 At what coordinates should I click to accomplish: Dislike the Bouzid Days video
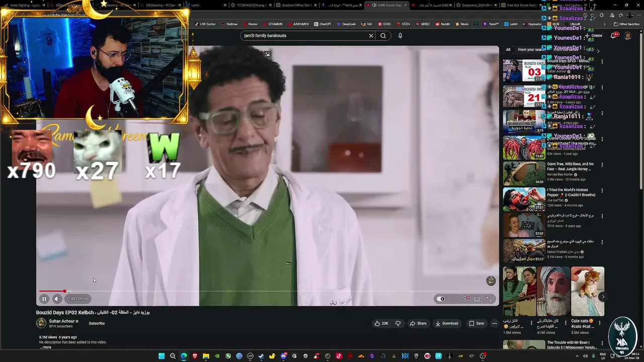(x=398, y=323)
